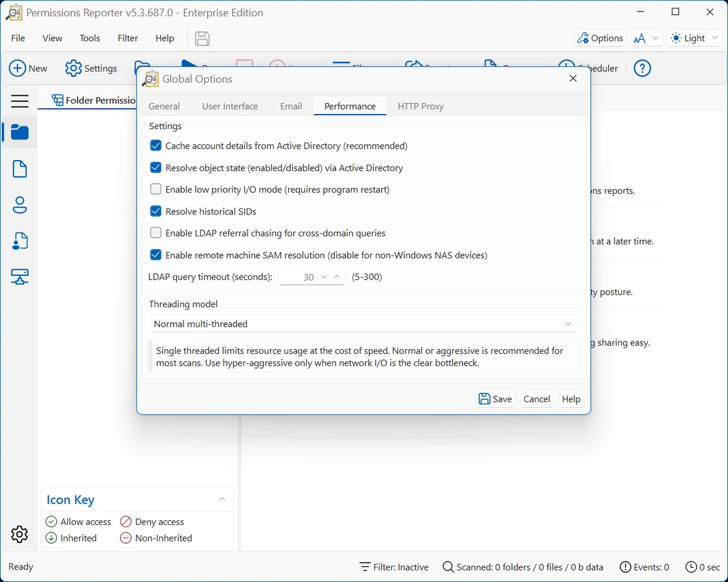Switch to the HTTP Proxy tab
Viewport: 728px width, 582px height.
(421, 106)
